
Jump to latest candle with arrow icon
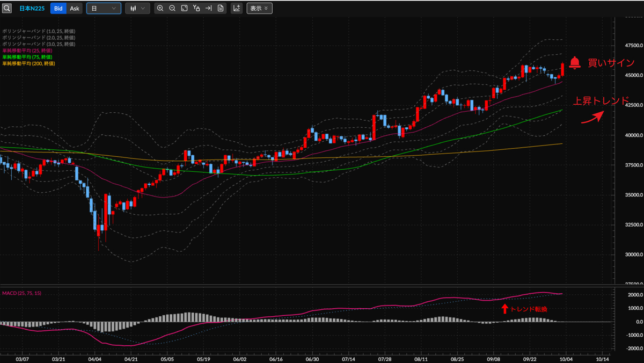[x=209, y=9]
